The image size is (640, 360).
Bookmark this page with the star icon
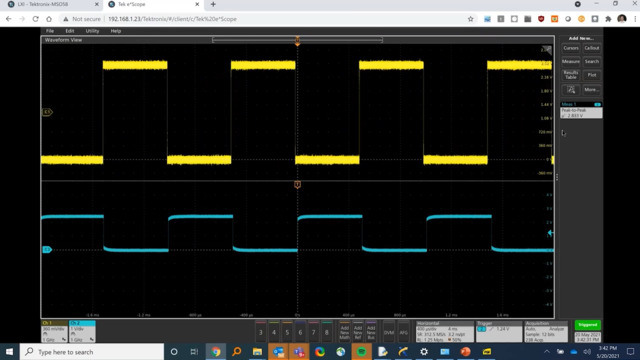click(470, 19)
